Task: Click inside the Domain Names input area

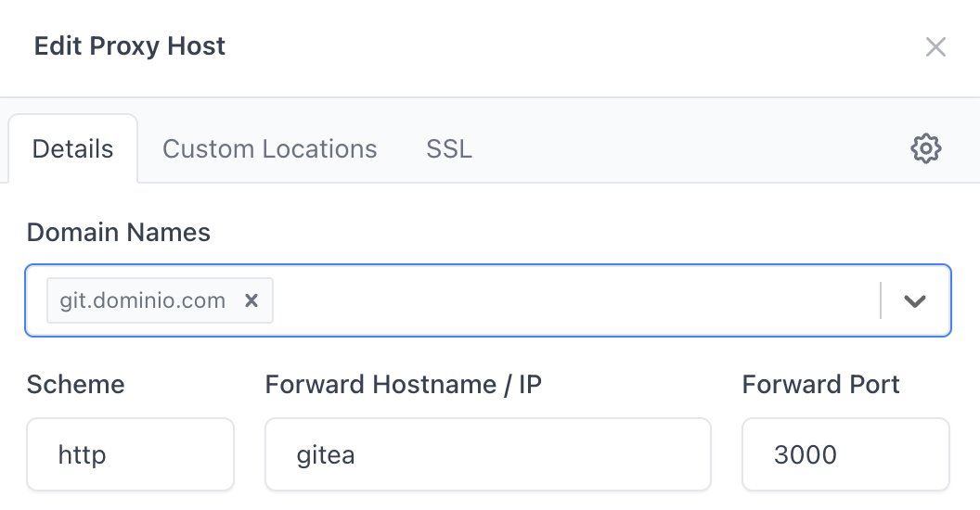Action: (x=575, y=300)
